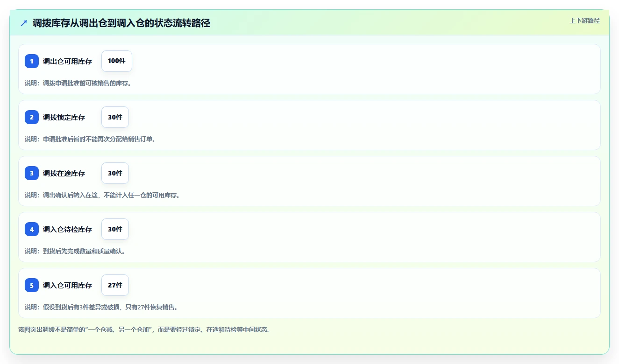Click the 100件 value chip
Viewport: 619px width, 364px height.
(117, 61)
